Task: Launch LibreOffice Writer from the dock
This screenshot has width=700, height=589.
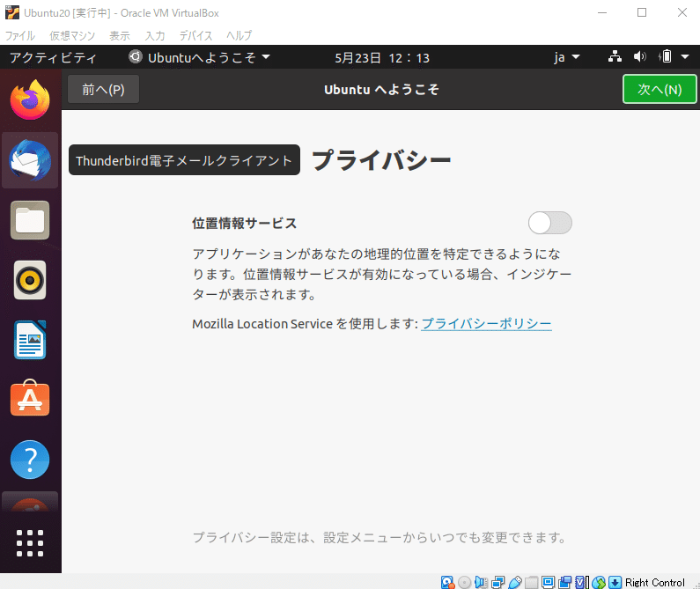Action: (x=30, y=340)
